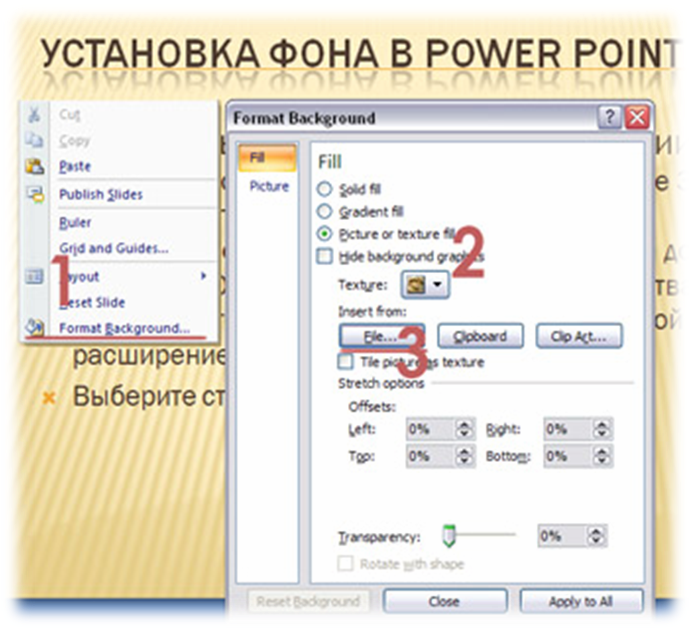Select Reset Slide menu entry

point(92,302)
